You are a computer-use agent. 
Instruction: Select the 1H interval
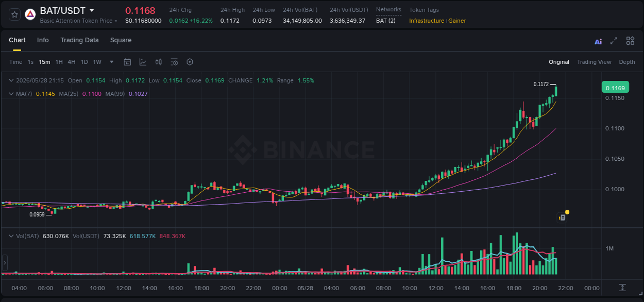pyautogui.click(x=59, y=62)
